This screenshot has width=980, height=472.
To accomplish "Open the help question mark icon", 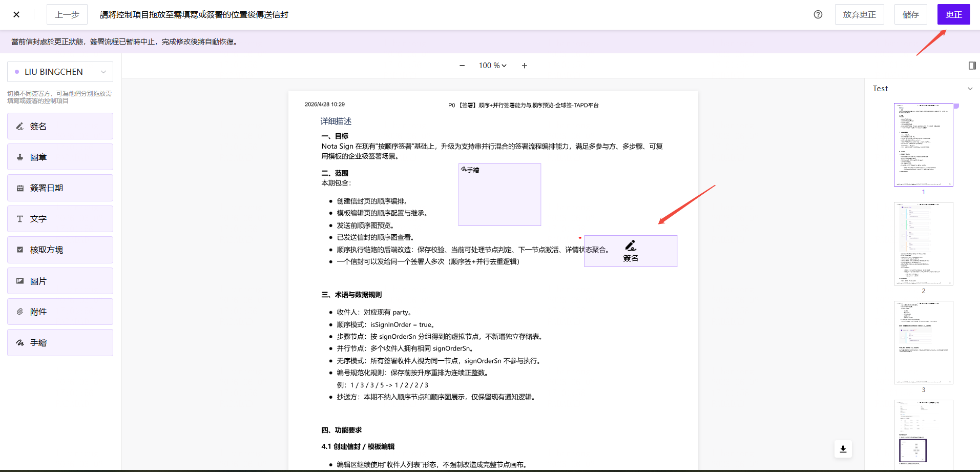I will (818, 14).
